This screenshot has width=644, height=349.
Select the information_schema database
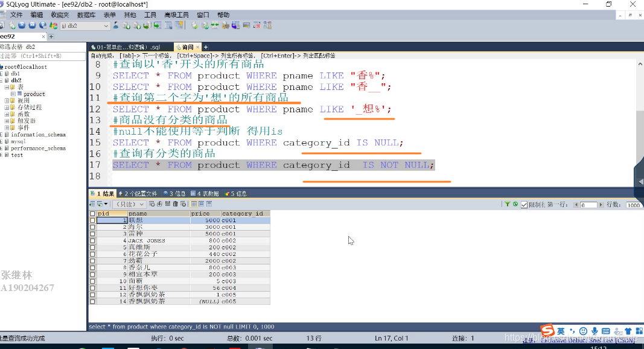[x=38, y=135]
